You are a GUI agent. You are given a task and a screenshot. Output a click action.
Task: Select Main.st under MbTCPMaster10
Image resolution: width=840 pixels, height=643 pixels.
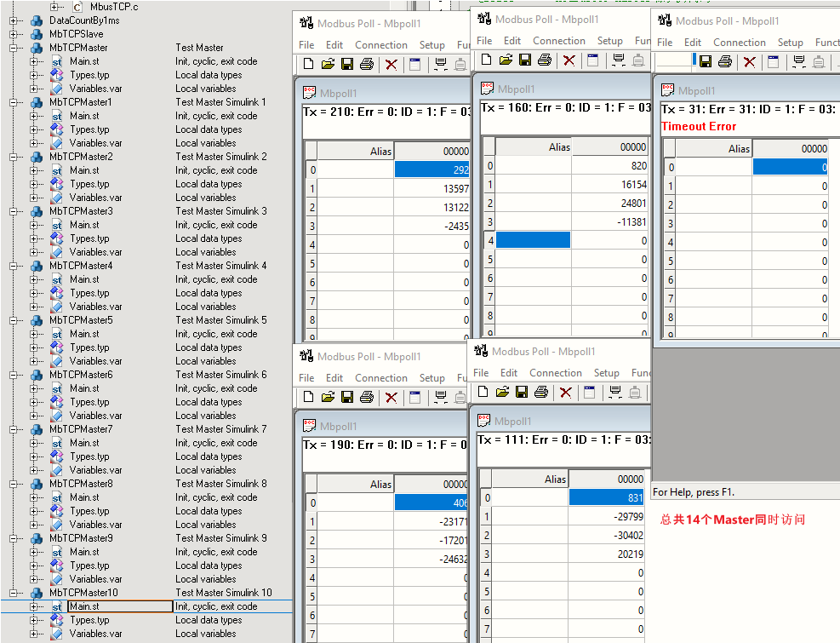pos(84,606)
